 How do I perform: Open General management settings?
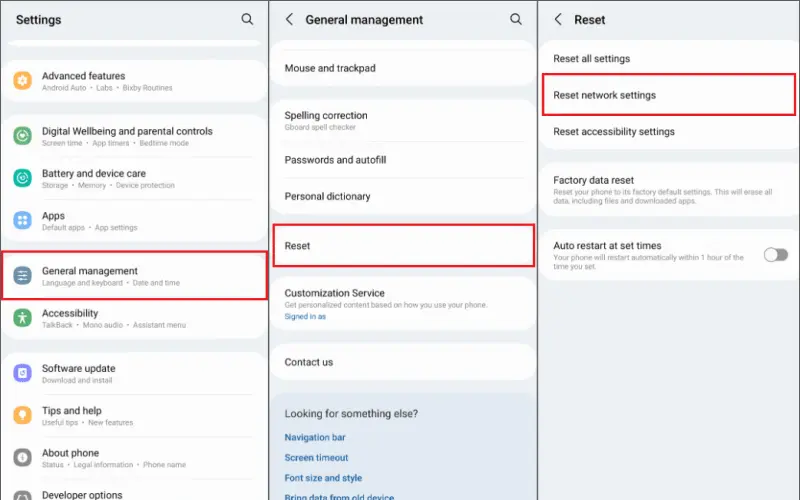[x=134, y=276]
